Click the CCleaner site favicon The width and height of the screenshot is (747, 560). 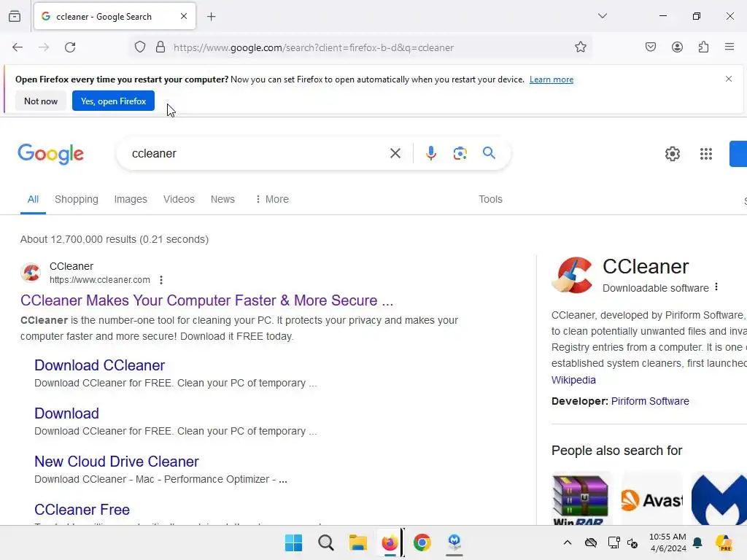point(31,273)
